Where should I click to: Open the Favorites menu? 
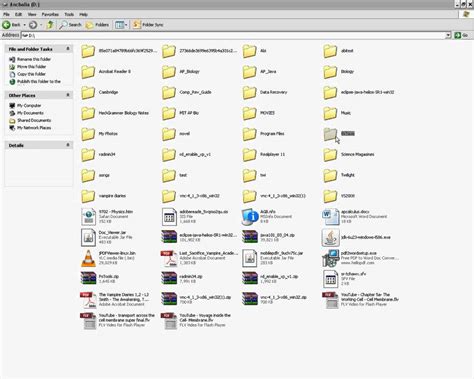coord(50,14)
